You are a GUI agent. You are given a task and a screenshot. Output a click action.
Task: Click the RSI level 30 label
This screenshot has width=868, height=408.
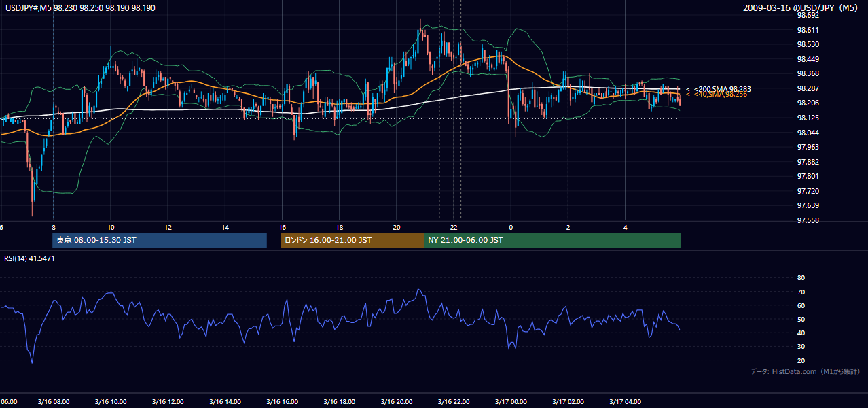pyautogui.click(x=801, y=347)
